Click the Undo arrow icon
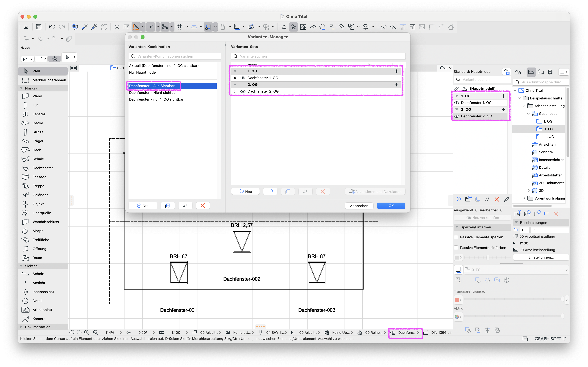This screenshot has width=588, height=367. click(x=52, y=27)
